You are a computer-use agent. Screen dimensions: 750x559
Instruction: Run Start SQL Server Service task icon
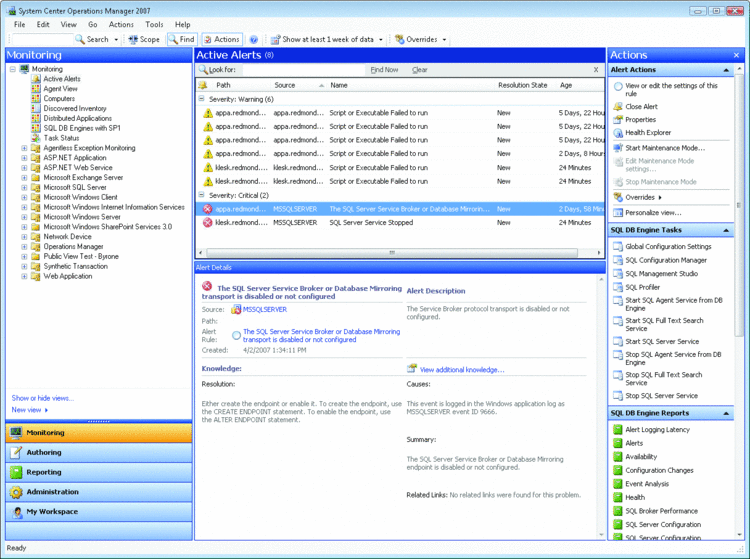pos(618,341)
